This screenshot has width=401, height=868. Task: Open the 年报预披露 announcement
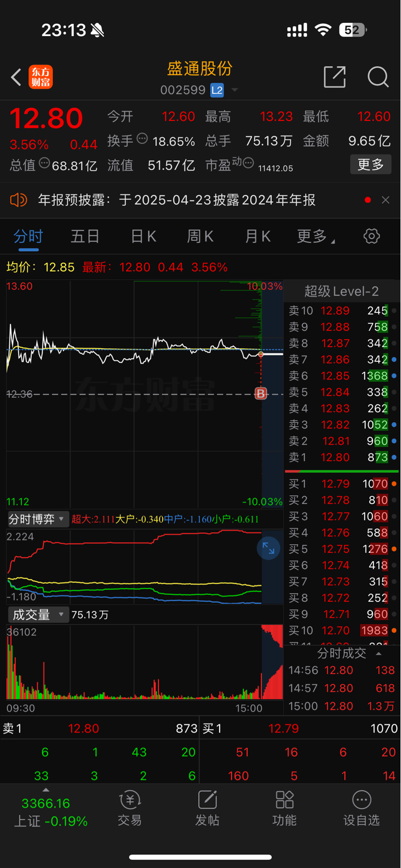pos(177,200)
